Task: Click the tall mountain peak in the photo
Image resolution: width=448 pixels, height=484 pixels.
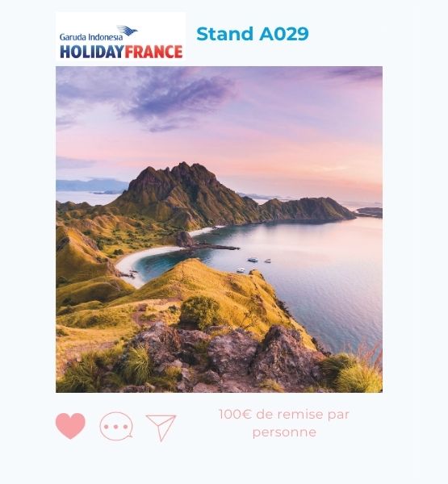Action: 182,176
